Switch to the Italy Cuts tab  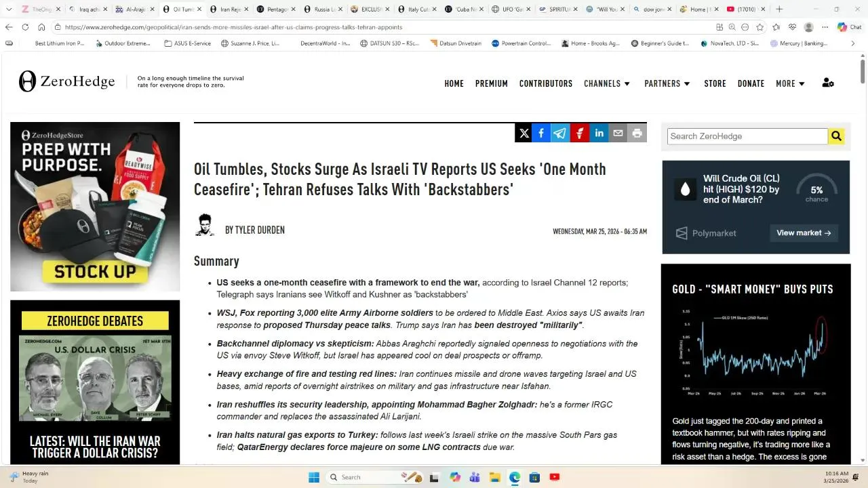[x=418, y=9]
